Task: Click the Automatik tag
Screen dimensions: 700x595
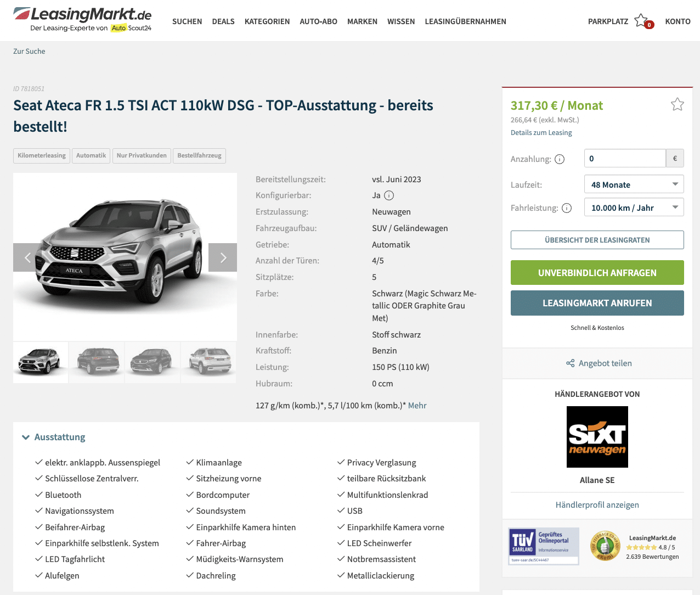Action: tap(91, 156)
